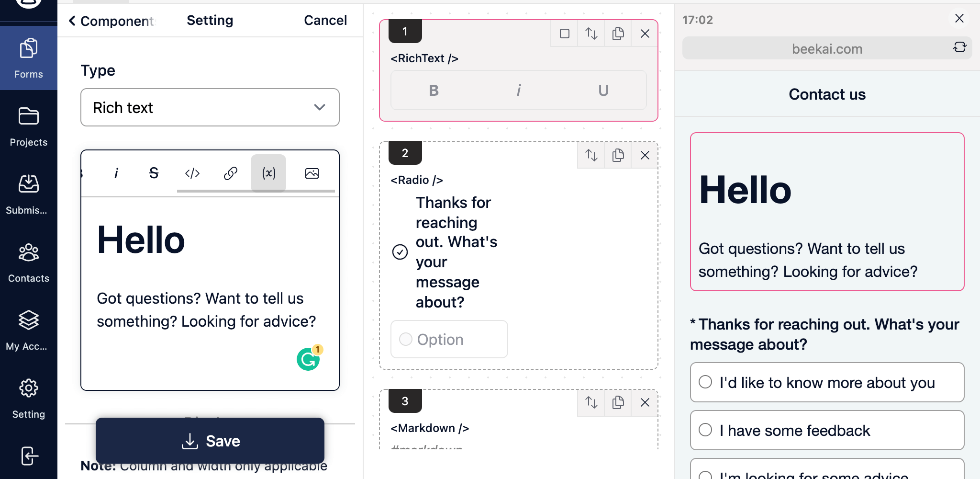
Task: Apply strikethrough formatting
Action: 154,173
